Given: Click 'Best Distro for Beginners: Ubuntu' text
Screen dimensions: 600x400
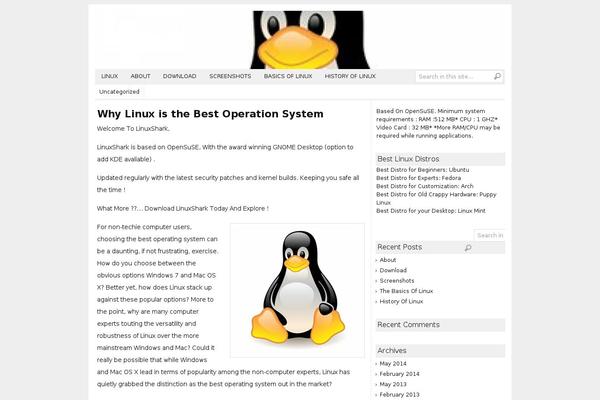Looking at the screenshot, I should tap(422, 170).
